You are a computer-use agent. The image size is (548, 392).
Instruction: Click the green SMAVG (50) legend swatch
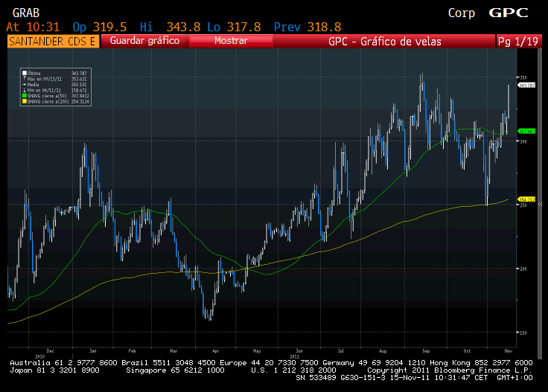(25, 96)
